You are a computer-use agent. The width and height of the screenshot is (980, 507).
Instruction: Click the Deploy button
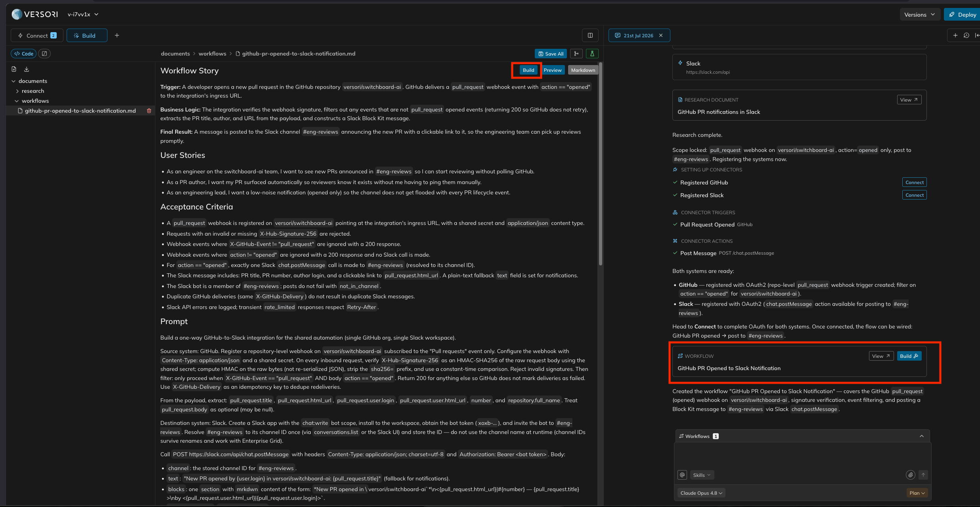pyautogui.click(x=962, y=14)
